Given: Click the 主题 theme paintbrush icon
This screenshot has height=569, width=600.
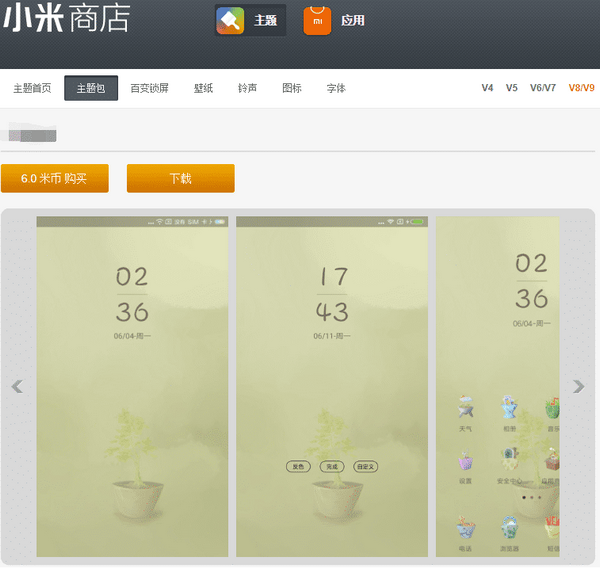Looking at the screenshot, I should 231,20.
